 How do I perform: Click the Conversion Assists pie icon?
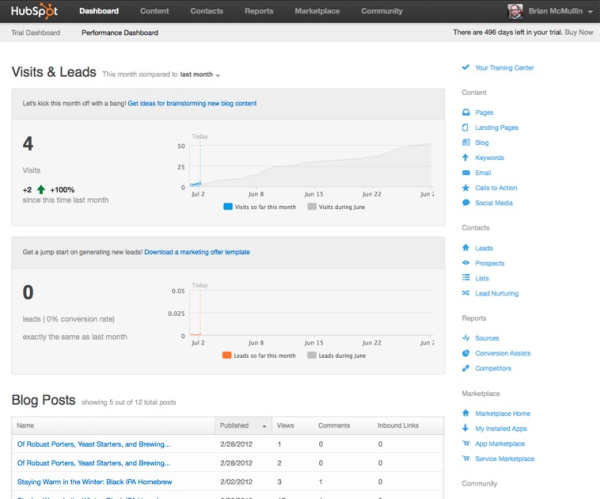pyautogui.click(x=466, y=353)
